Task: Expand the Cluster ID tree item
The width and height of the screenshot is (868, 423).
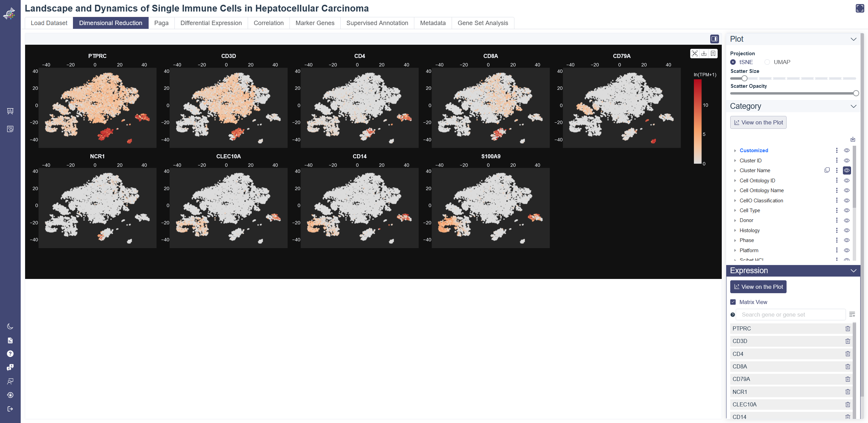Action: pyautogui.click(x=735, y=161)
